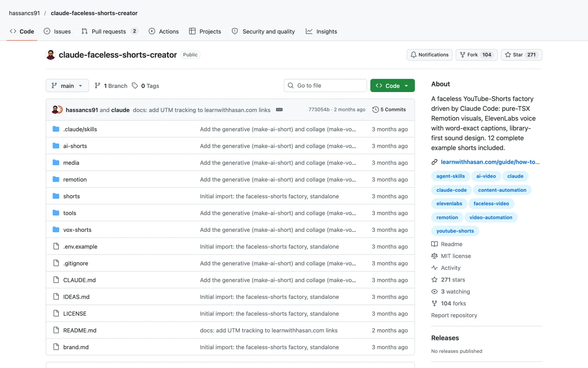Viewport: 588px width, 368px height.
Task: Open the Pull requests tab
Action: [x=110, y=31]
